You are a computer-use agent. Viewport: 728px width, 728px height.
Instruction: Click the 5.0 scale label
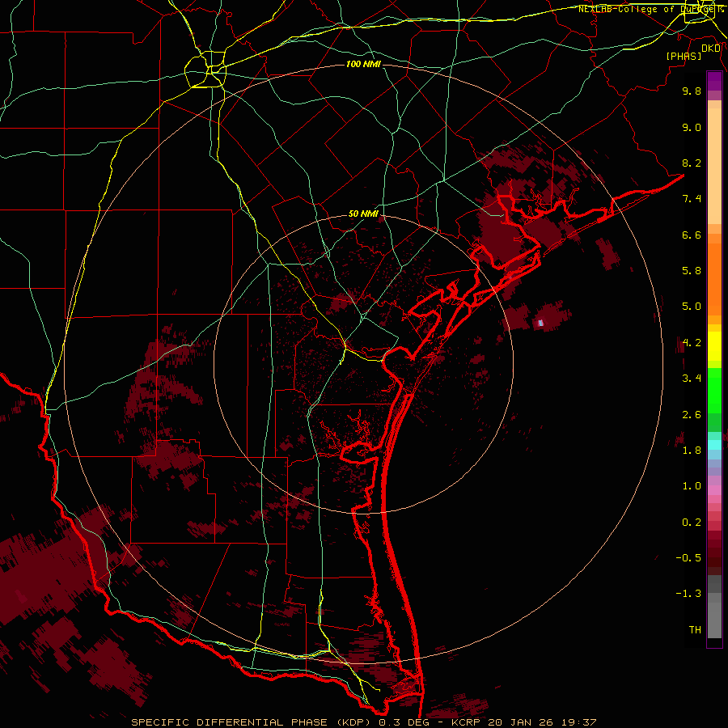tap(692, 307)
